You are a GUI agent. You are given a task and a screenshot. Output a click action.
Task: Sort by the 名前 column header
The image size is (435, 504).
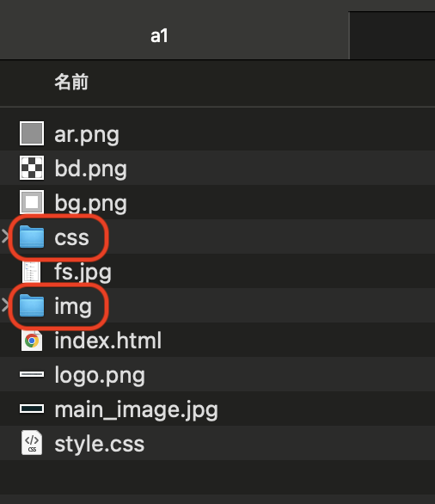[71, 82]
